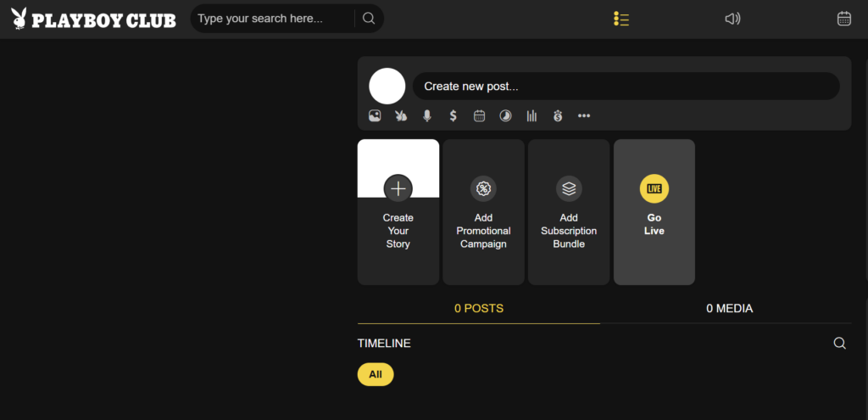Viewport: 868px width, 420px height.
Task: Open Add Promotional Campaign card
Action: pyautogui.click(x=483, y=212)
